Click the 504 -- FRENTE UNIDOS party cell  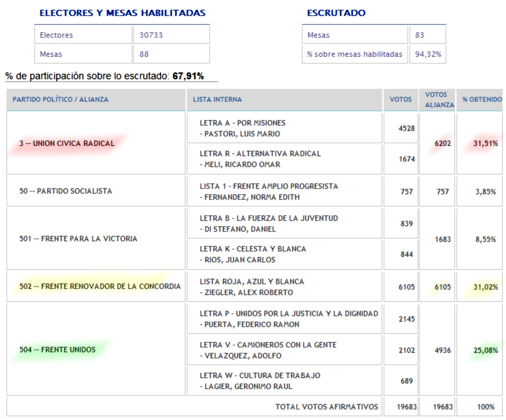click(57, 350)
